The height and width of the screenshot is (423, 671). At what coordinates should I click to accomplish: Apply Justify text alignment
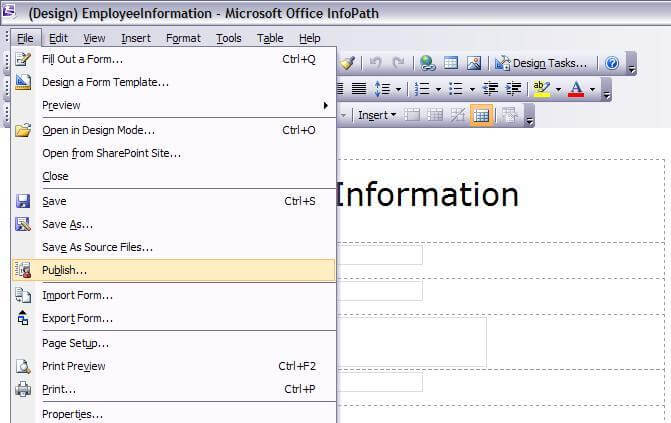(x=359, y=89)
